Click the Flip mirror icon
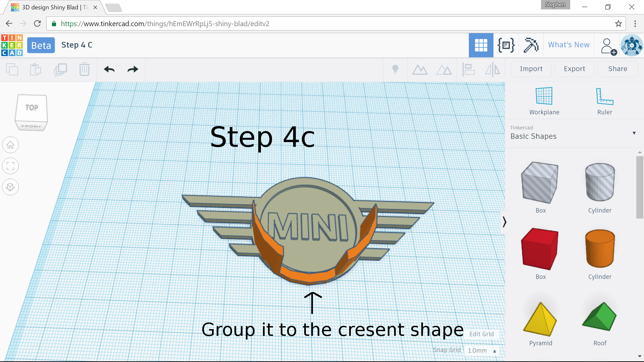Screen dimensions: 644x362 492,70
